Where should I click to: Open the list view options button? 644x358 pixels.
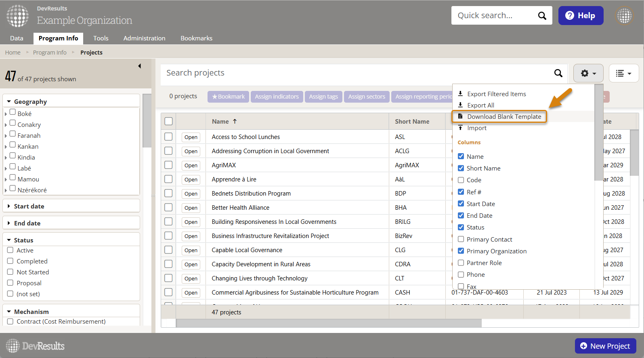[623, 73]
